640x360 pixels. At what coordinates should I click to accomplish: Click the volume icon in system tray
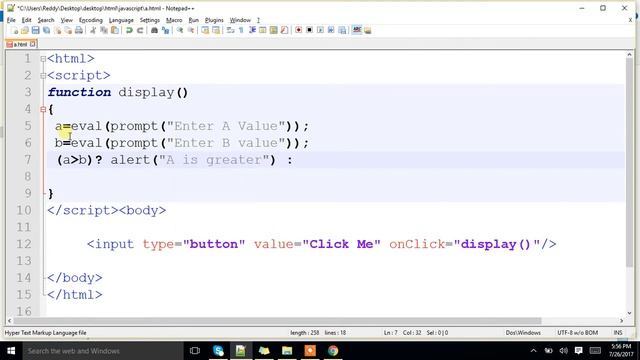coord(564,351)
